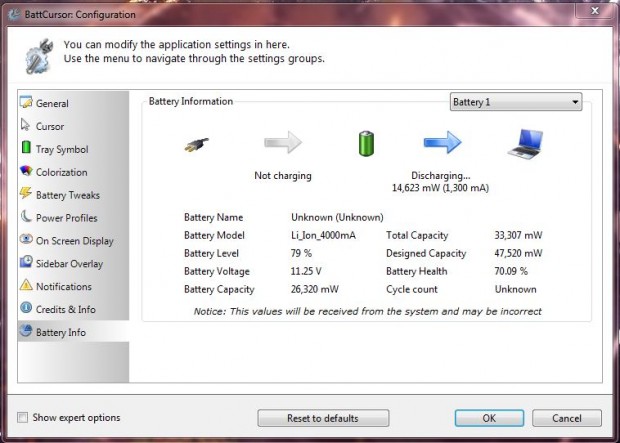Open On Screen Display settings
This screenshot has height=443, width=620.
pos(74,241)
